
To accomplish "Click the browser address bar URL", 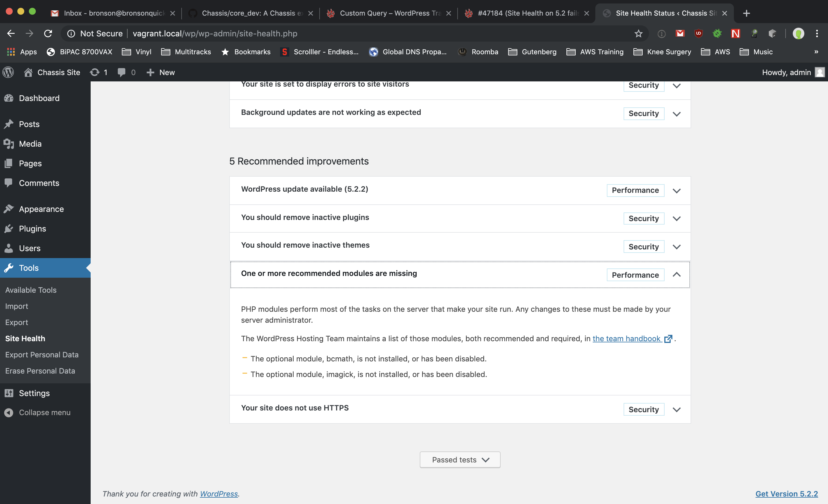I will click(215, 33).
